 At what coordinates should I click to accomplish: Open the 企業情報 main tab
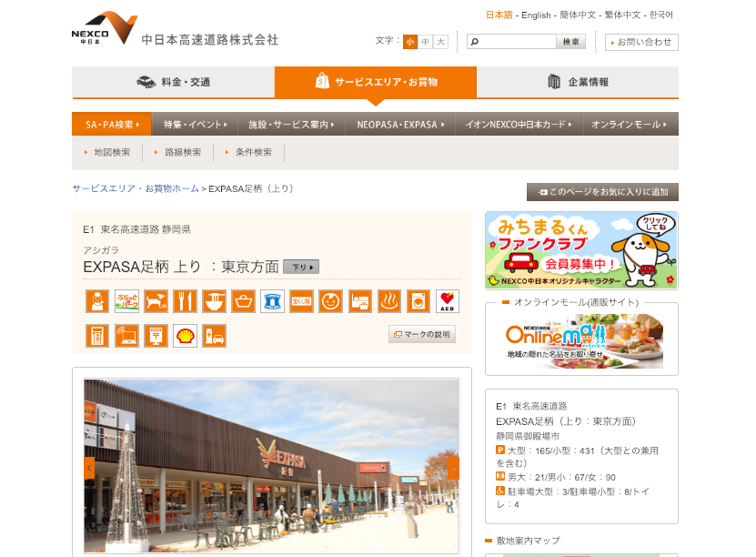(x=578, y=82)
